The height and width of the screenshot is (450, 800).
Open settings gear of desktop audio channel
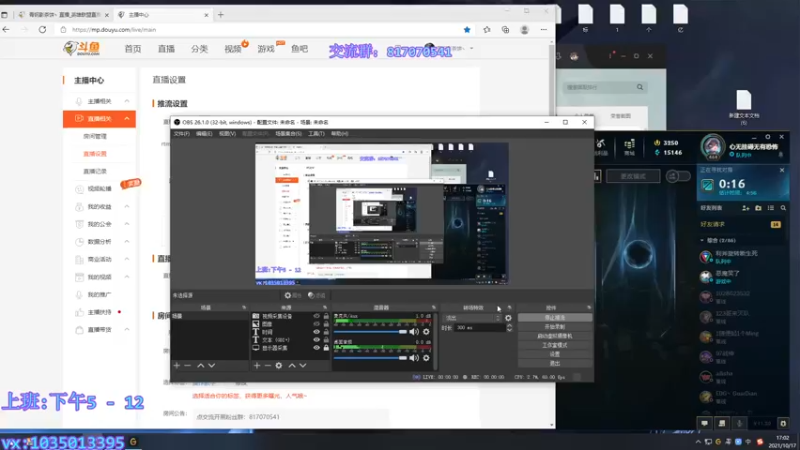coord(426,358)
